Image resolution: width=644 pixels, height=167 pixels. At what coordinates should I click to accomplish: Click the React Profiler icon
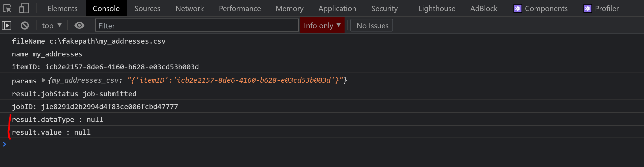588,9
